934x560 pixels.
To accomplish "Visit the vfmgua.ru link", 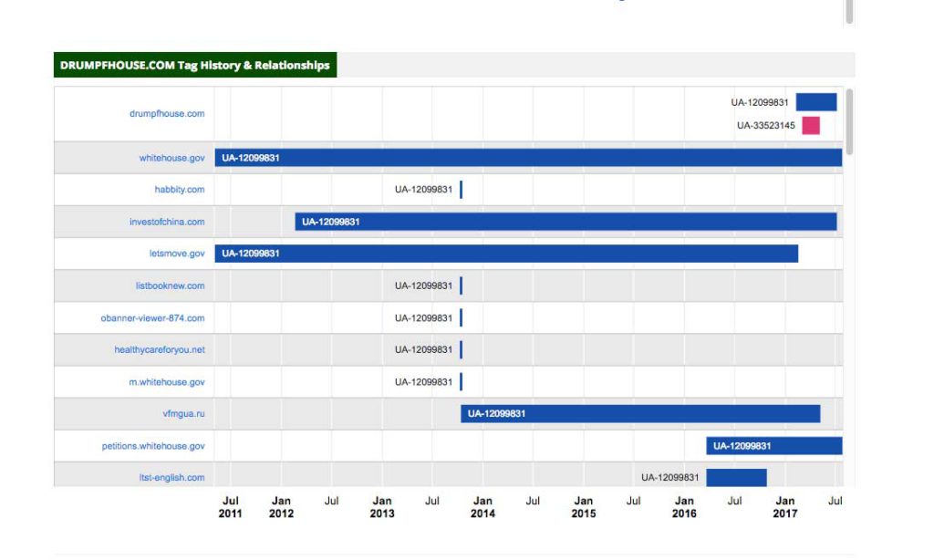I will (183, 413).
